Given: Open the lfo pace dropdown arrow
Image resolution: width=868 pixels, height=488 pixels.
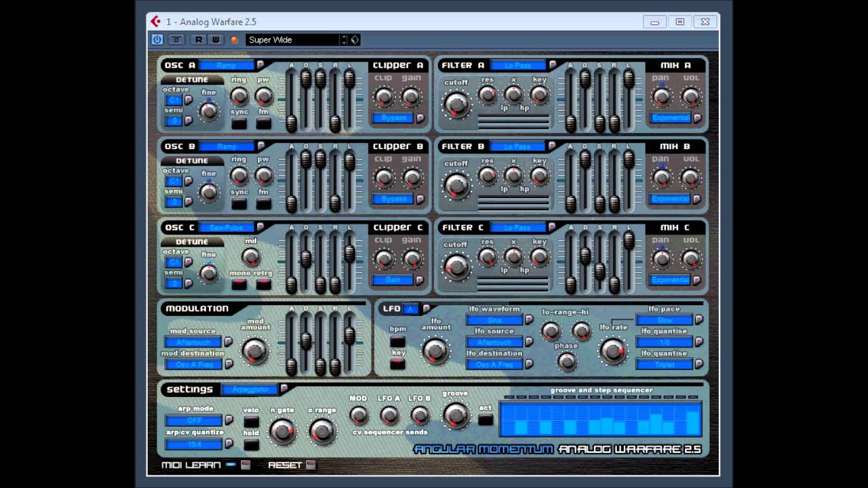Looking at the screenshot, I should (x=698, y=320).
